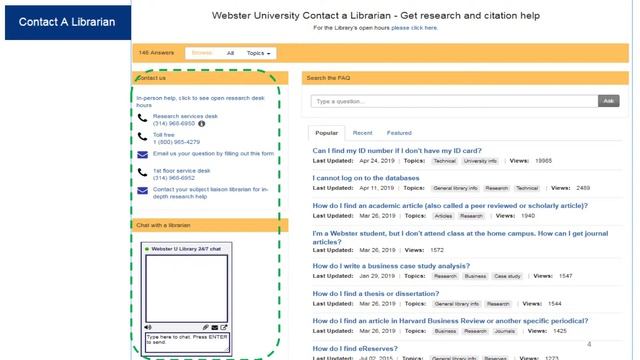Select the All answers option
Viewport: 640px width, 360px height.
230,53
